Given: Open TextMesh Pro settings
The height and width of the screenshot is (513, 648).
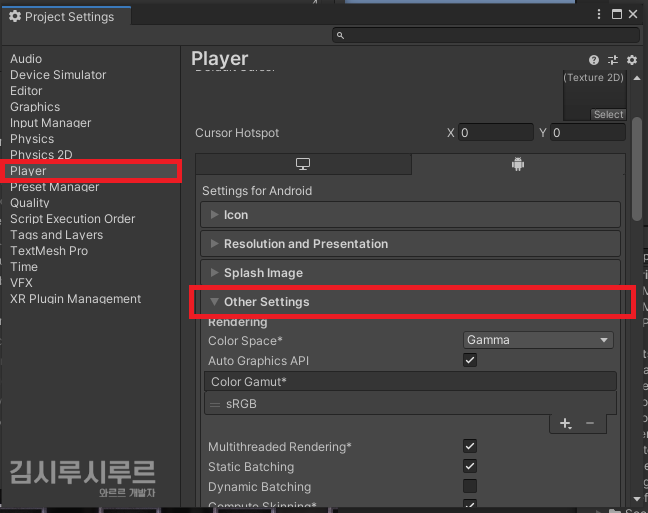Looking at the screenshot, I should click(x=49, y=251).
